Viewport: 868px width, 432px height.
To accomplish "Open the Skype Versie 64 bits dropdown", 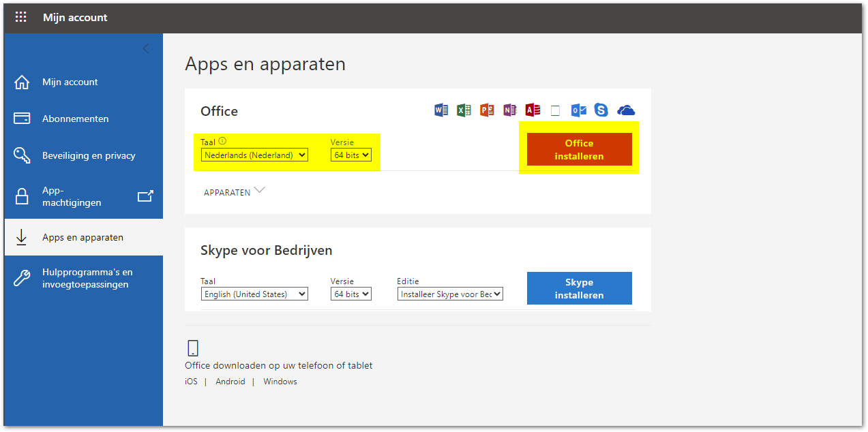I will (351, 294).
